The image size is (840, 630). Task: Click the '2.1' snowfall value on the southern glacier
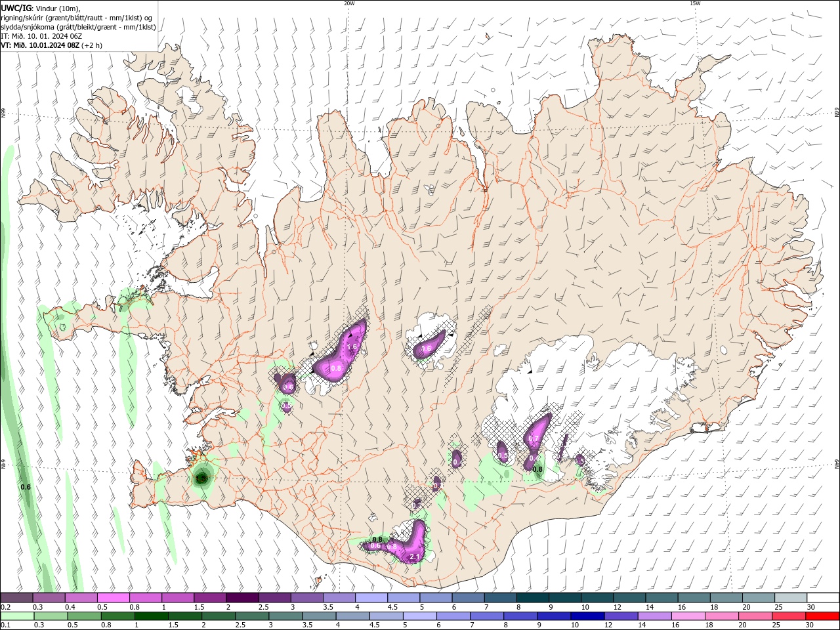point(414,556)
